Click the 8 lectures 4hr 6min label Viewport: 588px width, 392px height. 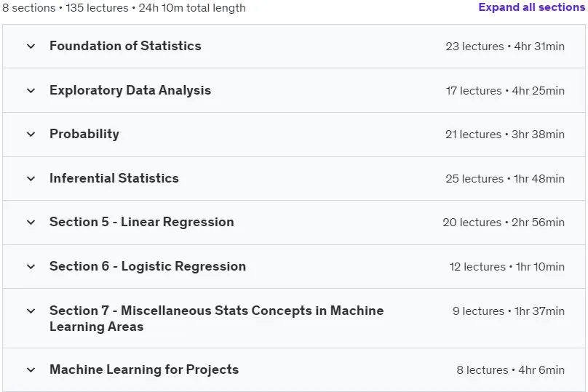click(510, 370)
